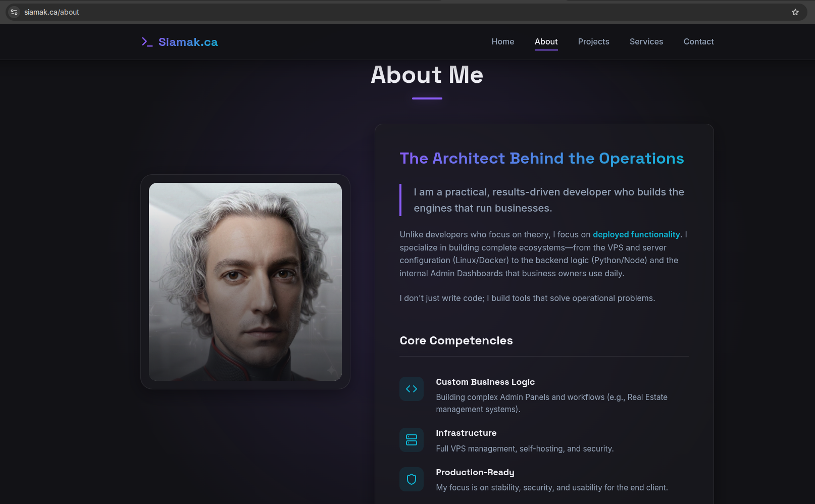
Task: Click 'Building complex Admin Panels and workflows' description
Action: tap(552, 403)
